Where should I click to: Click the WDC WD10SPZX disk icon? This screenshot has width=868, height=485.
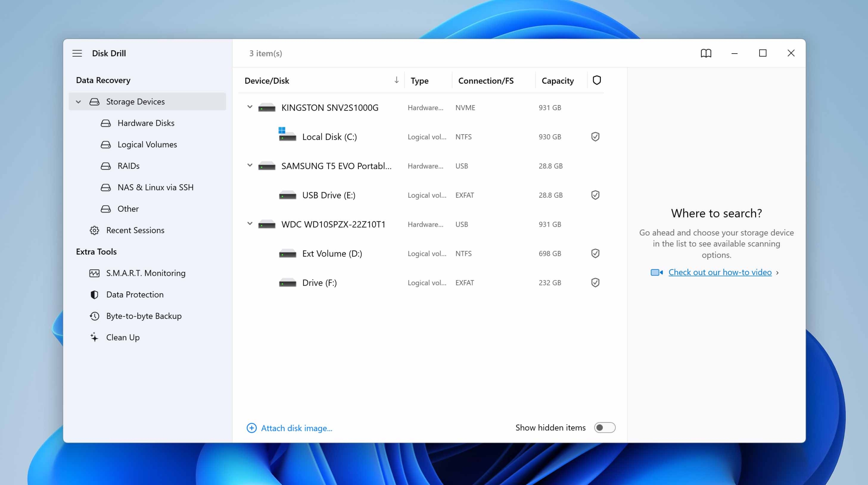267,224
